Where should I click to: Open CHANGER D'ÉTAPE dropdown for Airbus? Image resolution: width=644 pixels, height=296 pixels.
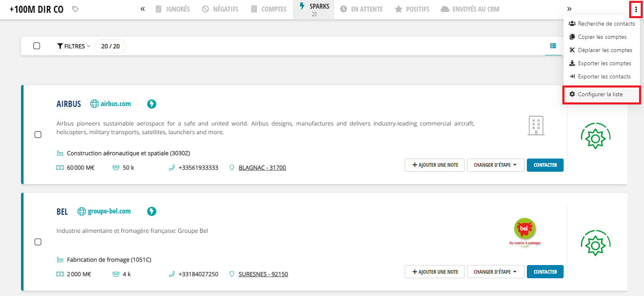coord(496,165)
